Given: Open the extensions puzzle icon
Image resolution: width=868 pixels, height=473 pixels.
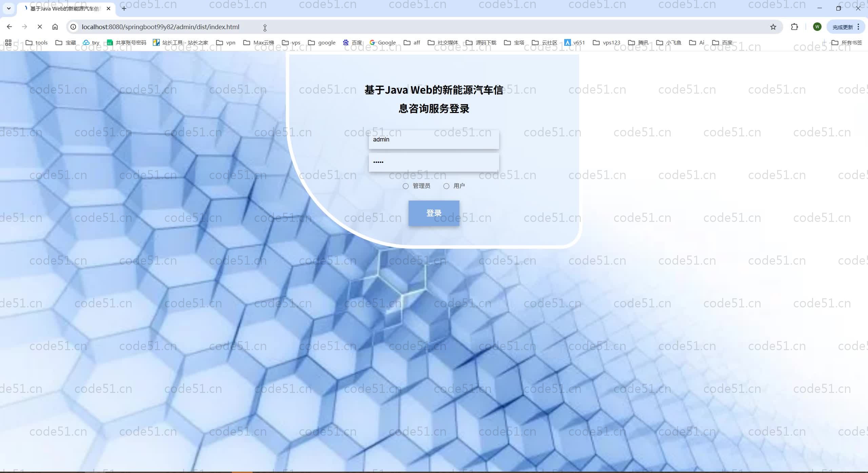Looking at the screenshot, I should click(794, 27).
